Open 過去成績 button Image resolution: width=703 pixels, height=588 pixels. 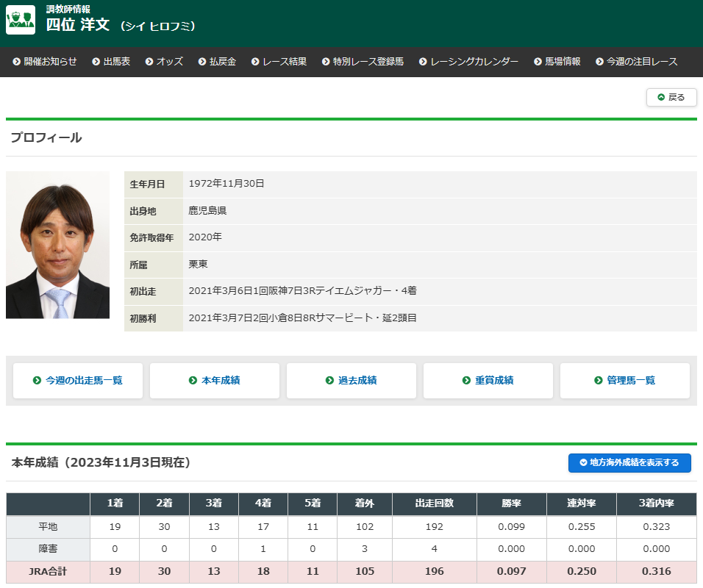(x=351, y=381)
